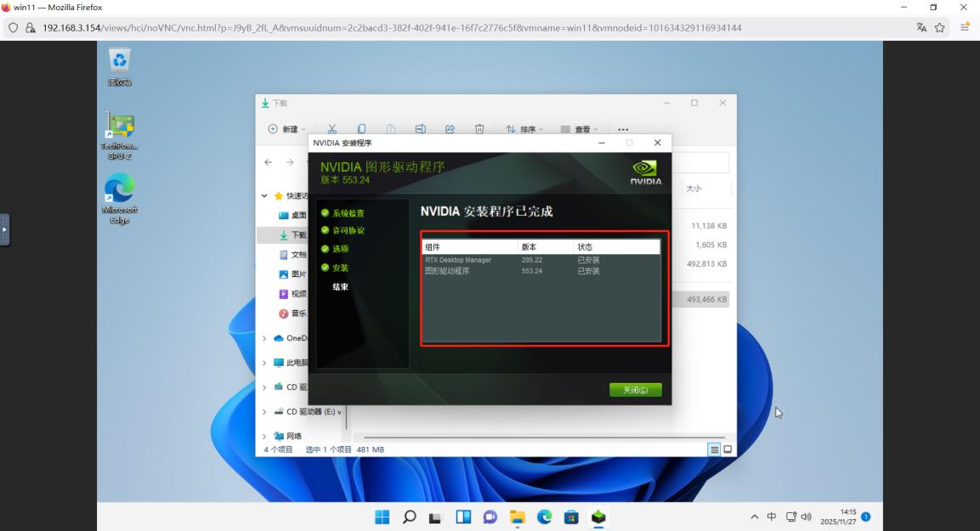Open the See more (…) menu in Explorer

coord(623,127)
